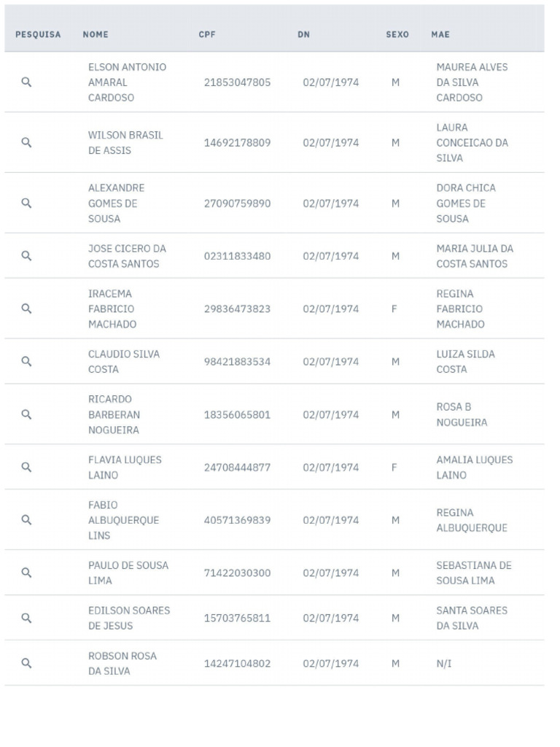Select the DN column header
Image resolution: width=560 pixels, height=747 pixels.
304,34
